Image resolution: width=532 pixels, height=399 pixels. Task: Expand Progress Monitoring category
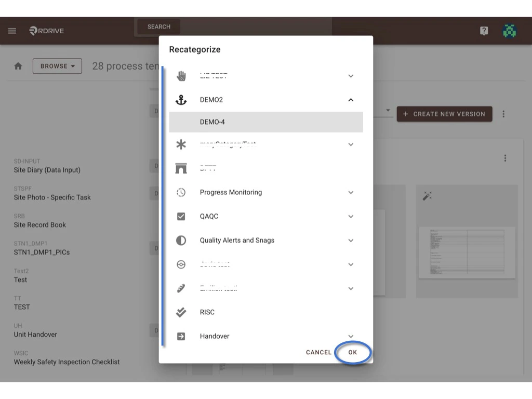(351, 192)
